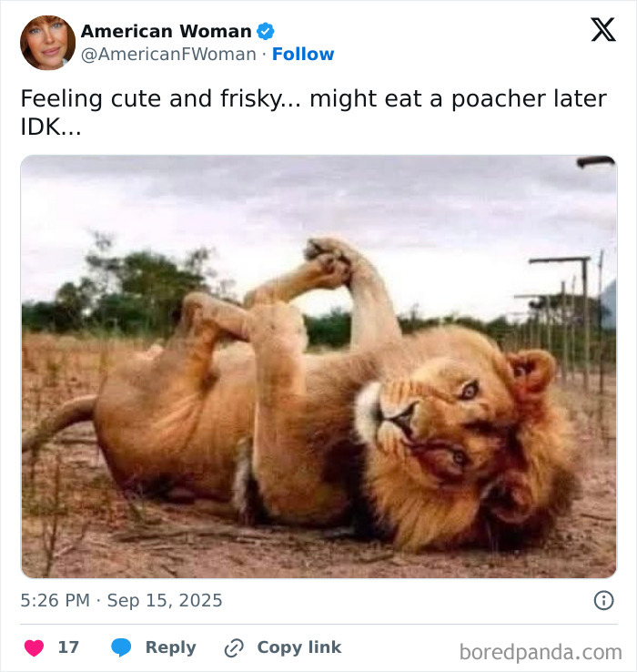Open the @AmericanFWoman handle

point(168,55)
